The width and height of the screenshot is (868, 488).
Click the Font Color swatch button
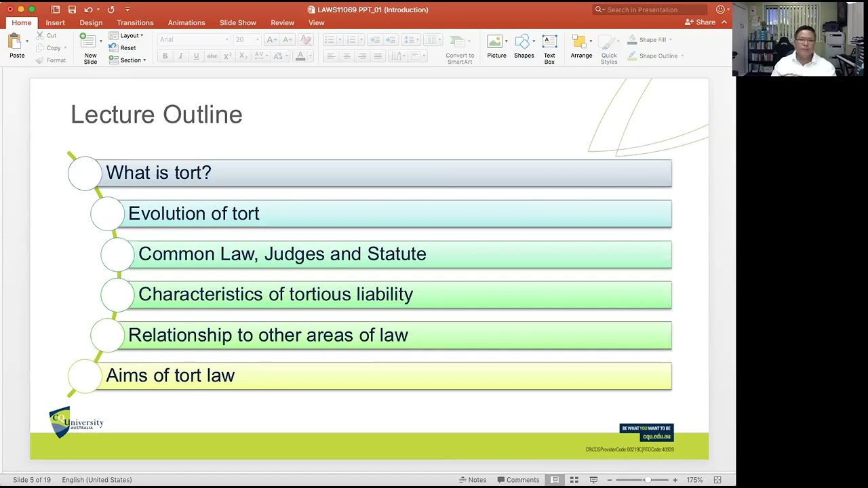click(300, 56)
